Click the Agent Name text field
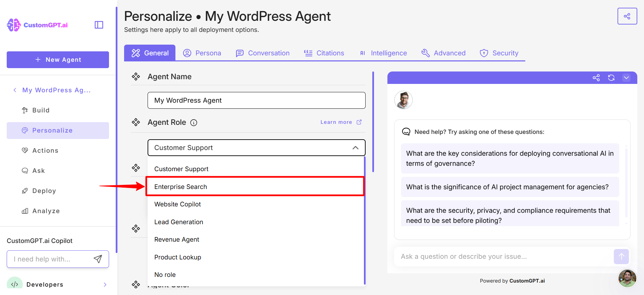This screenshot has width=644, height=295. coord(256,100)
